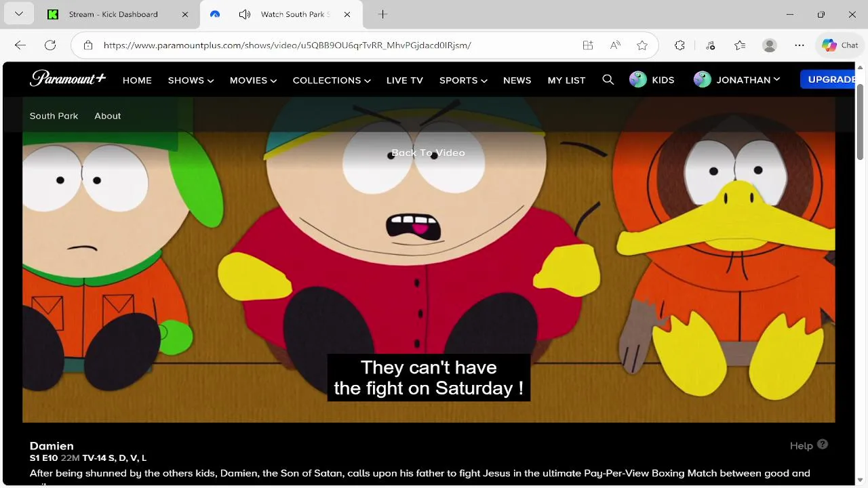Viewport: 868px width, 488px height.
Task: Open the LIVE TV section
Action: 405,80
